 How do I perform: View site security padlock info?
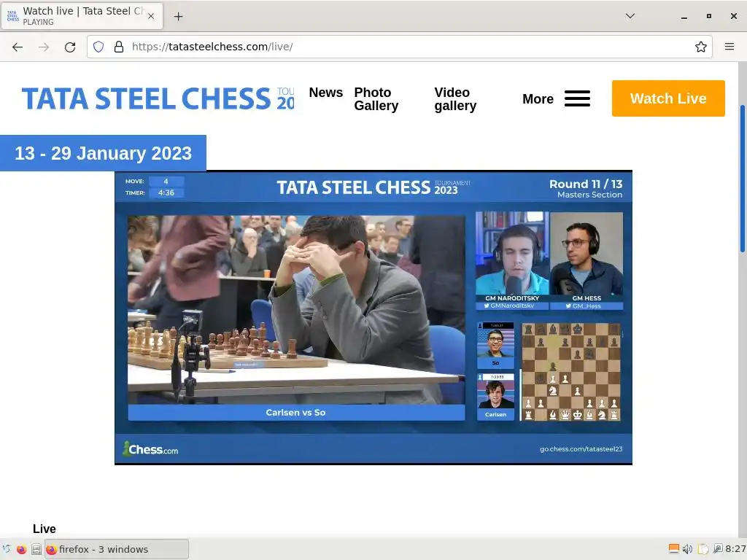click(119, 47)
